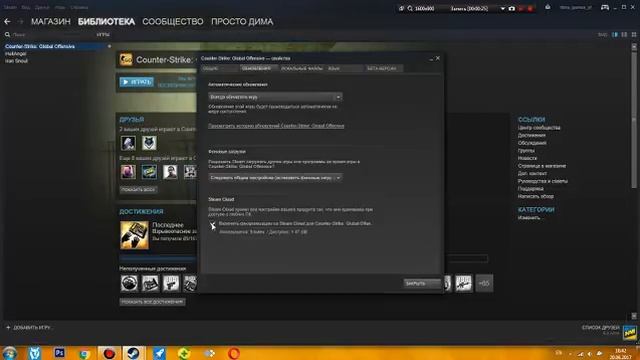This screenshot has width=640, height=360.
Task: Click the plus icon next to Counter-Strike entry
Action: pos(109,47)
